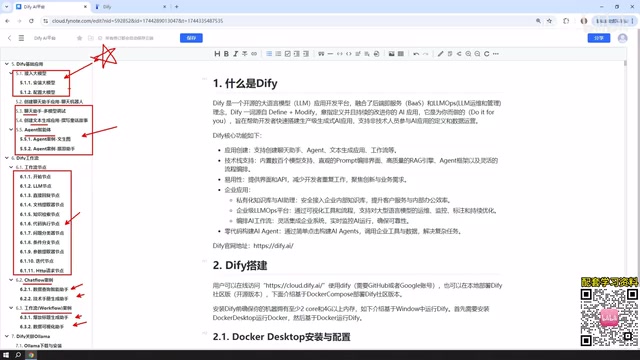Toggle italic formatting in editor toolbar

point(236,54)
